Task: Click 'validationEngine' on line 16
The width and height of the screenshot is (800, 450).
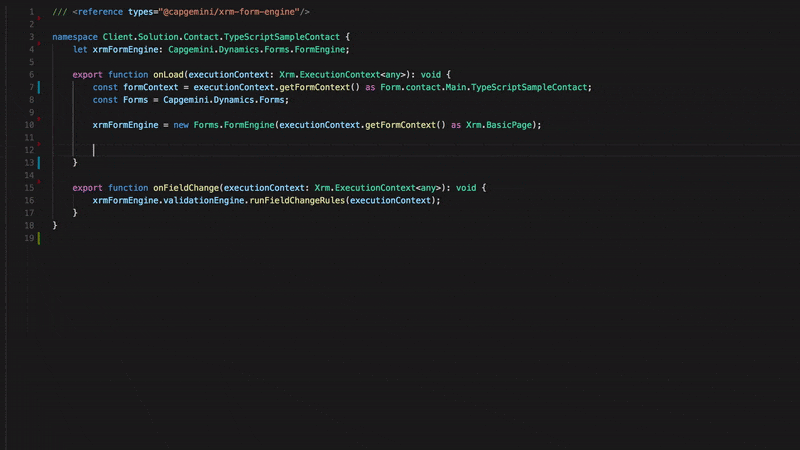Action: point(203,201)
